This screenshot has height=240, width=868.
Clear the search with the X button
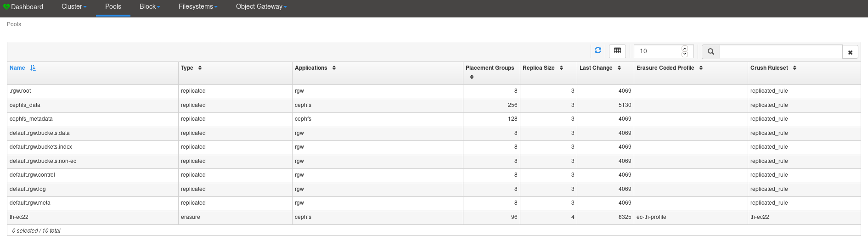pyautogui.click(x=850, y=52)
